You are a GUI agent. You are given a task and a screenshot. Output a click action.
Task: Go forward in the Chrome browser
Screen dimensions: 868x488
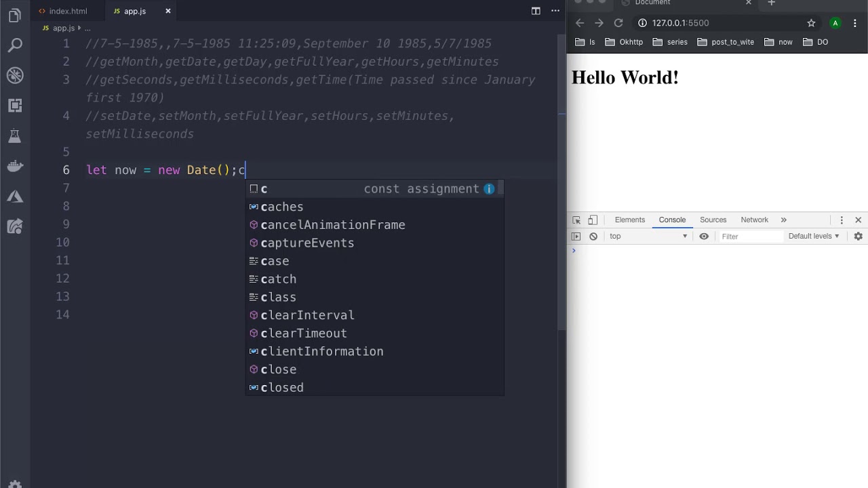pyautogui.click(x=599, y=23)
